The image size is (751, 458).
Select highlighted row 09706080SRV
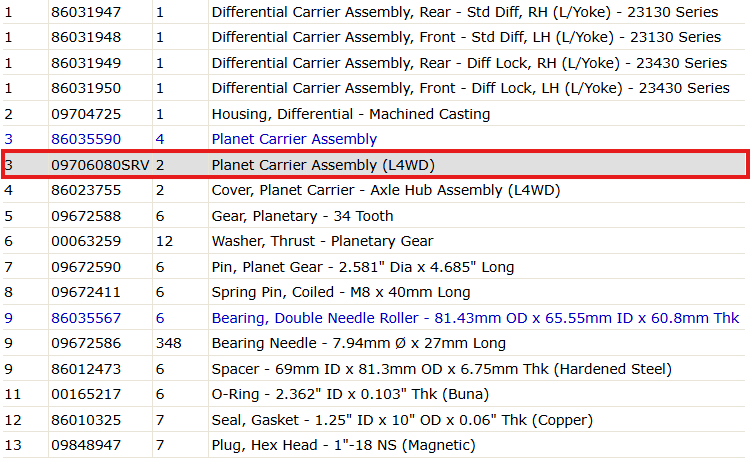(375, 165)
